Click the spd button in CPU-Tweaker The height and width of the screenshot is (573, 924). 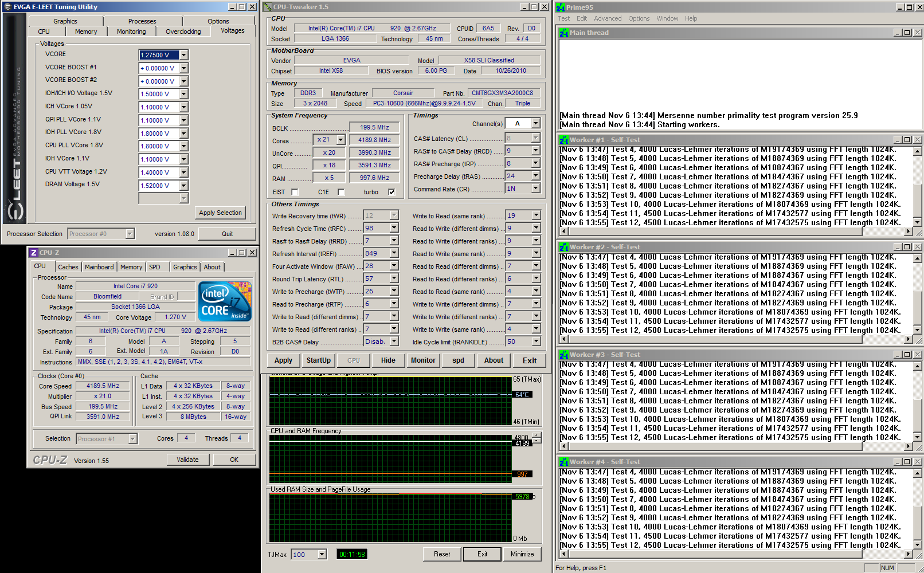458,360
